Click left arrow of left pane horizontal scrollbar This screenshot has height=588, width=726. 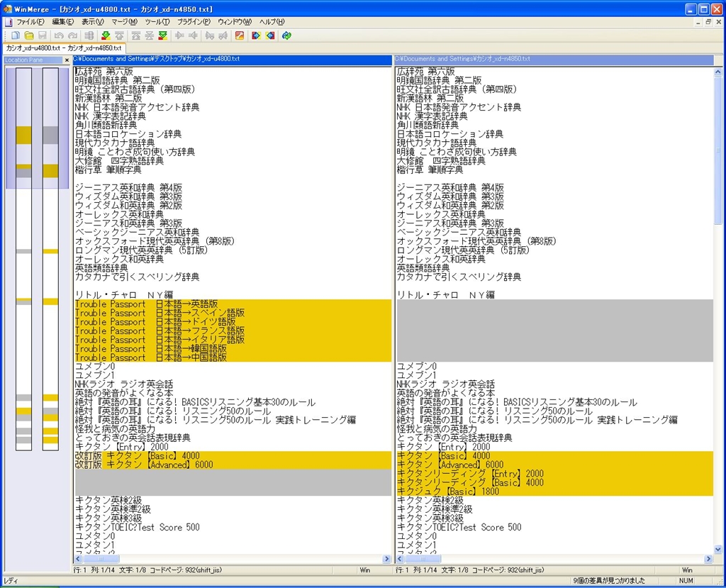[78, 559]
